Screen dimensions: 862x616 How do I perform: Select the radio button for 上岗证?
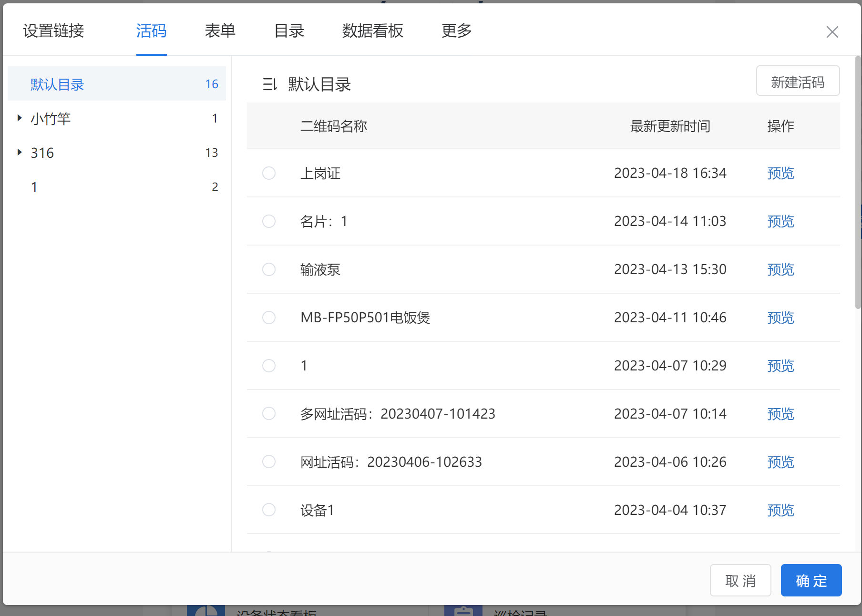(269, 173)
